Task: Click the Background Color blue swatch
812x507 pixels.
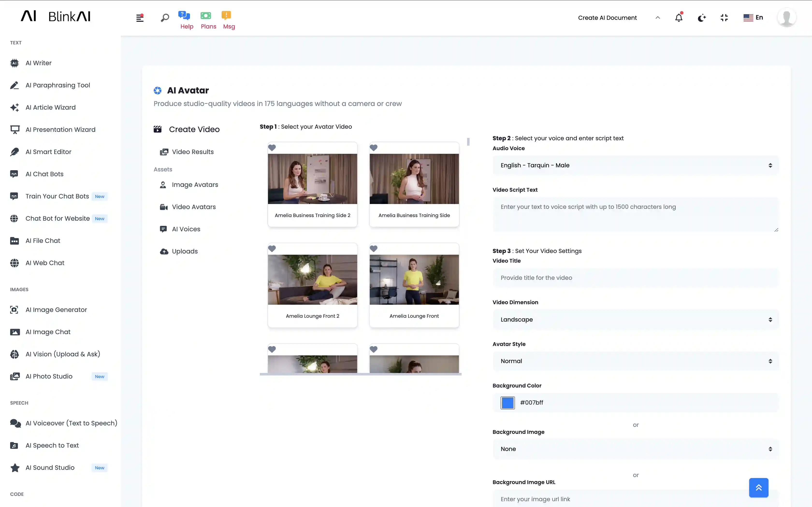Action: coord(507,403)
